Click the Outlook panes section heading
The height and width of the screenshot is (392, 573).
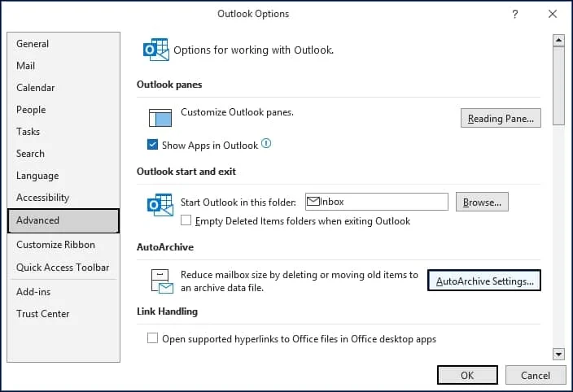(x=169, y=85)
